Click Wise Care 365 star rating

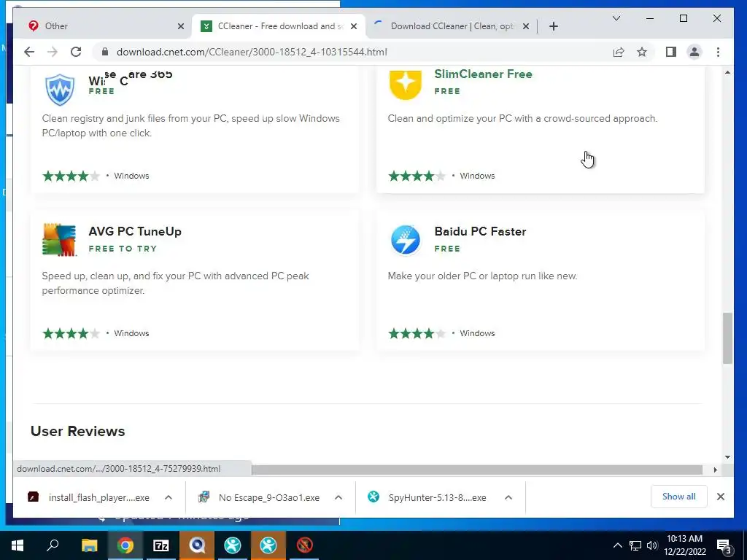pos(71,176)
